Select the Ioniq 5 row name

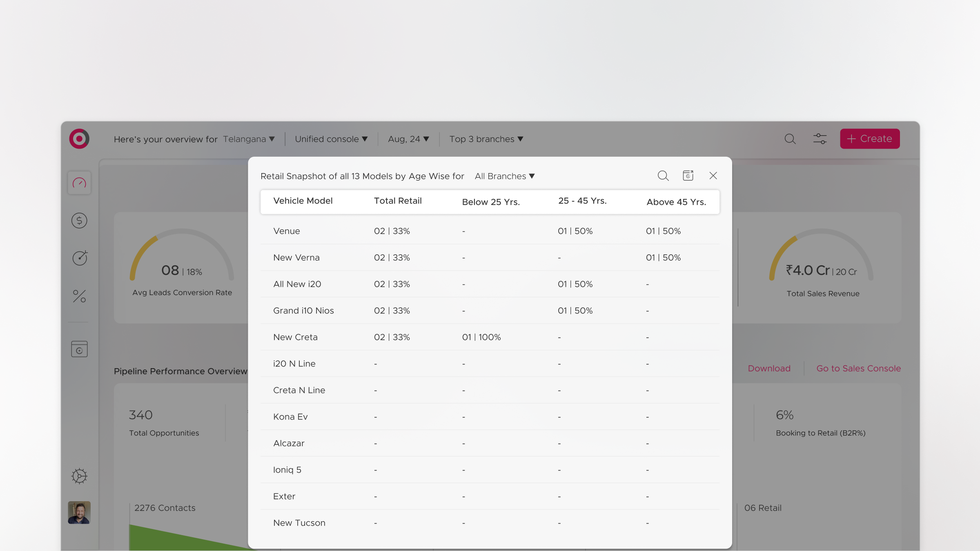(287, 470)
